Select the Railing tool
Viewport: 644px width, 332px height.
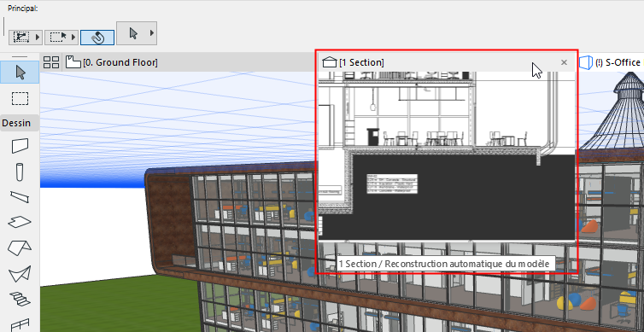20,324
